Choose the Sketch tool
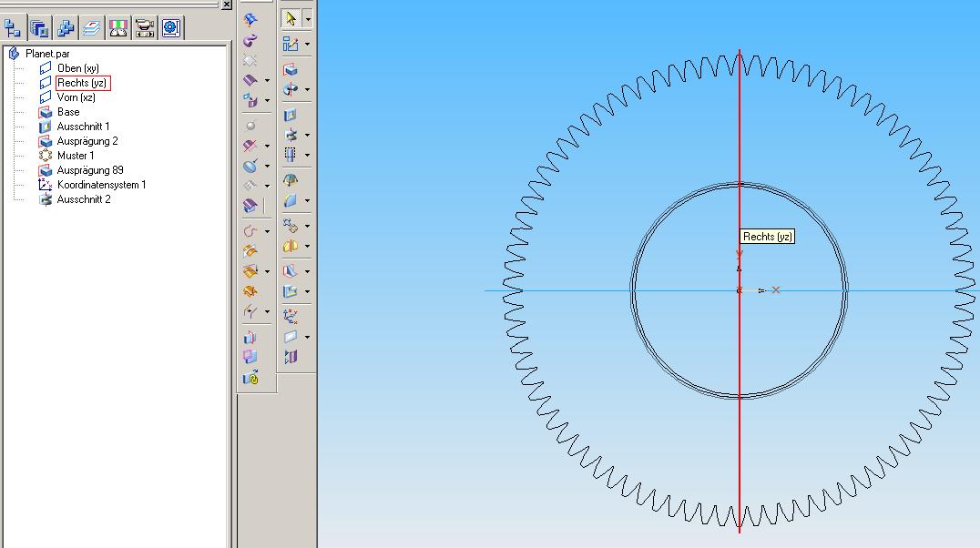The width and height of the screenshot is (980, 548). point(291,44)
